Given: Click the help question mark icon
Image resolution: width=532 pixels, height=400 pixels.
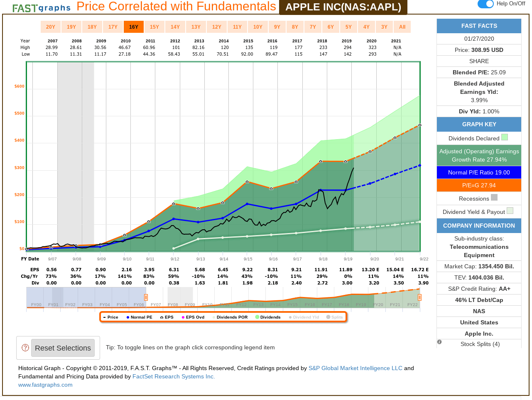Looking at the screenshot, I should pos(25,348).
